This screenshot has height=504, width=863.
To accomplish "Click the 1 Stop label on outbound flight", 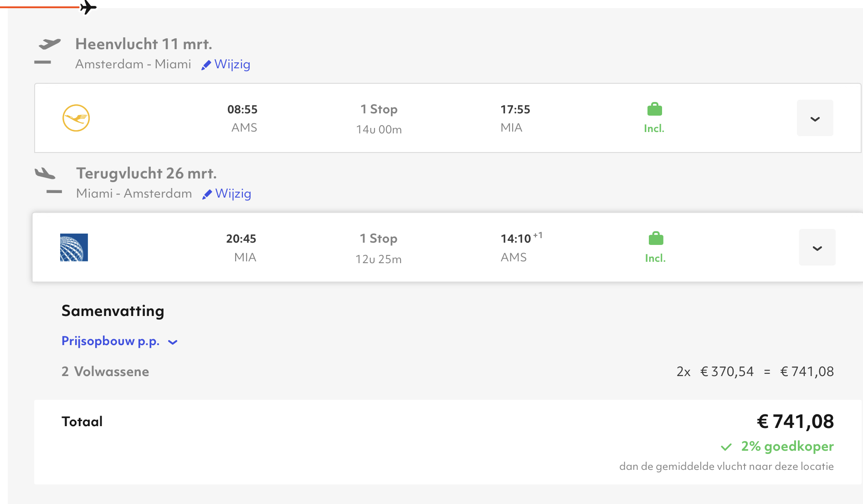I will [x=379, y=109].
